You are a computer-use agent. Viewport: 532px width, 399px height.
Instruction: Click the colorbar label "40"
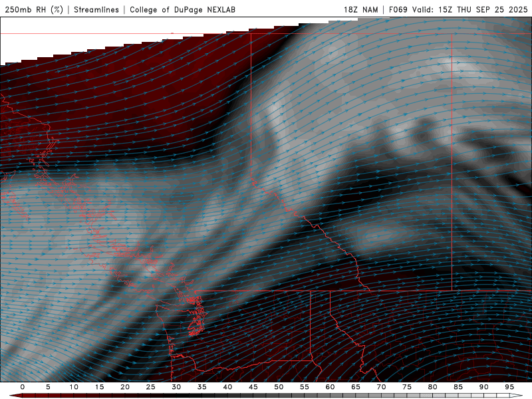pyautogui.click(x=227, y=387)
